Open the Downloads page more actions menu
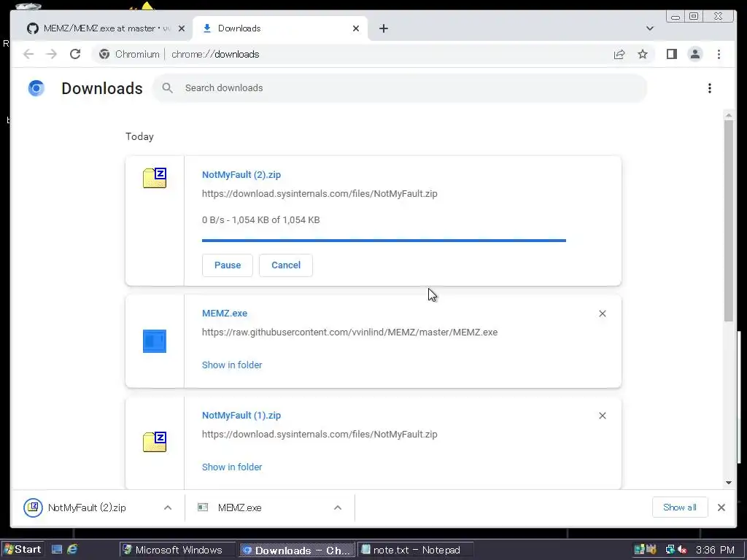Image resolution: width=747 pixels, height=560 pixels. [709, 88]
